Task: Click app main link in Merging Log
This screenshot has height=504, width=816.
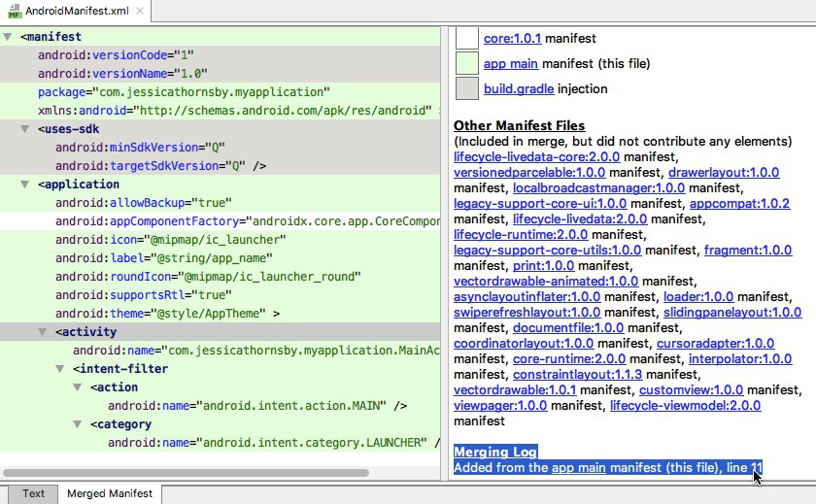Action: 579,468
